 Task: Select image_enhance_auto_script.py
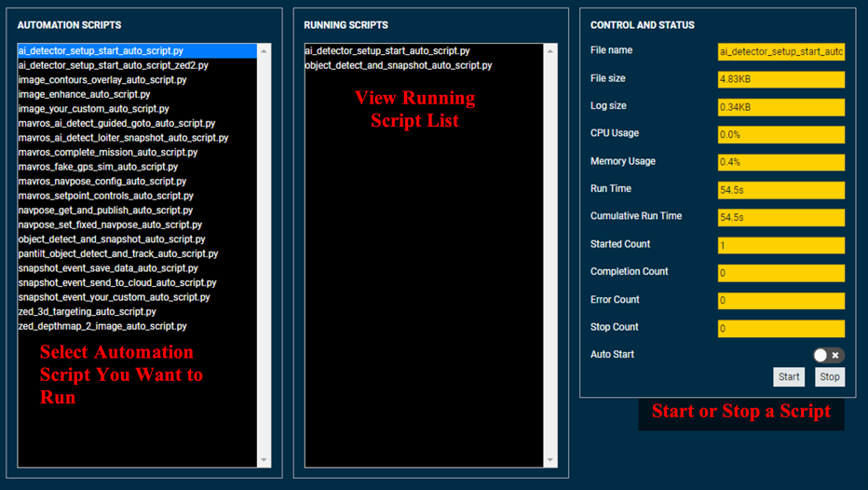(x=137, y=94)
